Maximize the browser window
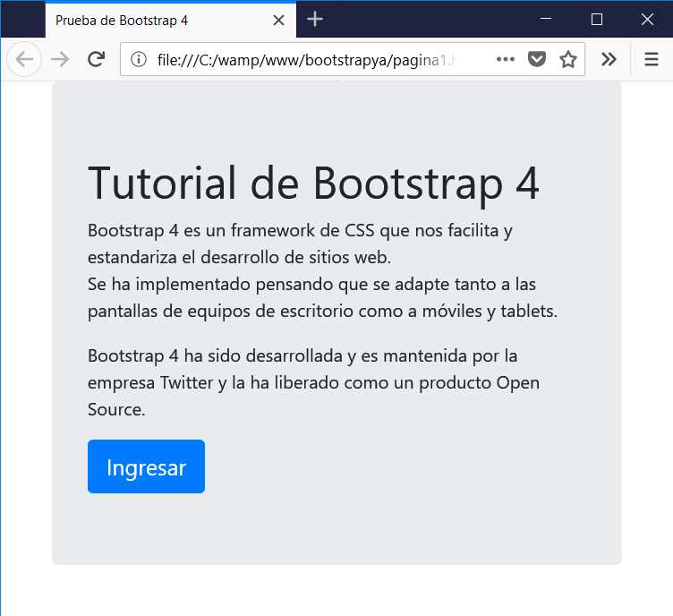673x616 pixels. tap(597, 20)
